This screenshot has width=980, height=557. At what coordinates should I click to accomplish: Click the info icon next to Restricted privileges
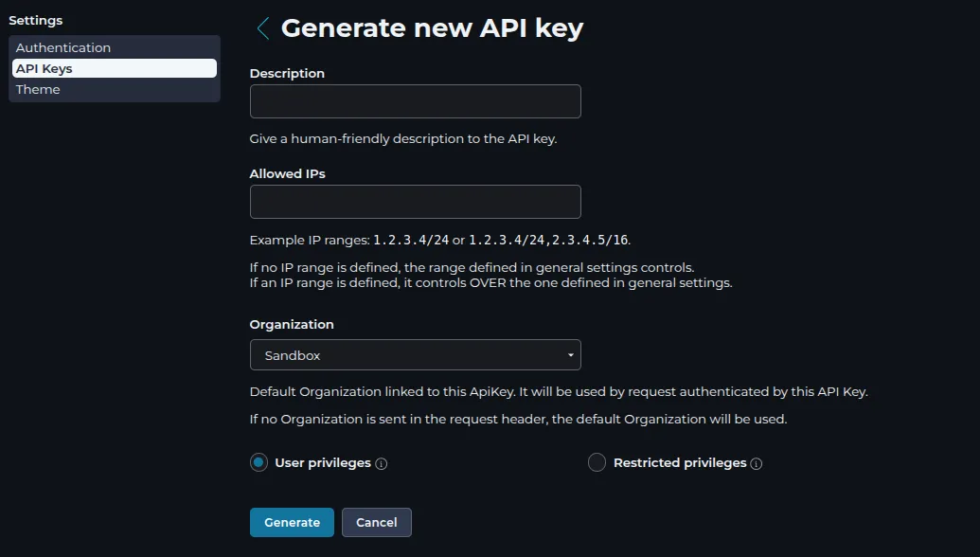pyautogui.click(x=757, y=464)
